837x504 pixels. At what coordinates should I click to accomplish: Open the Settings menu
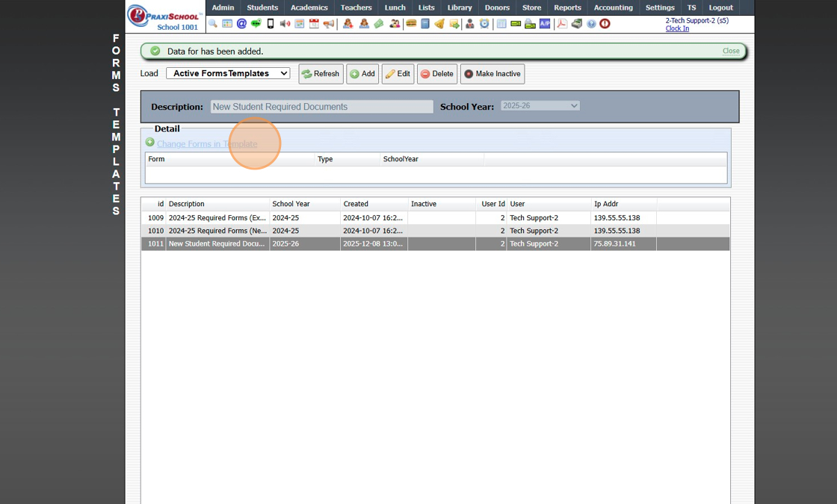click(660, 7)
